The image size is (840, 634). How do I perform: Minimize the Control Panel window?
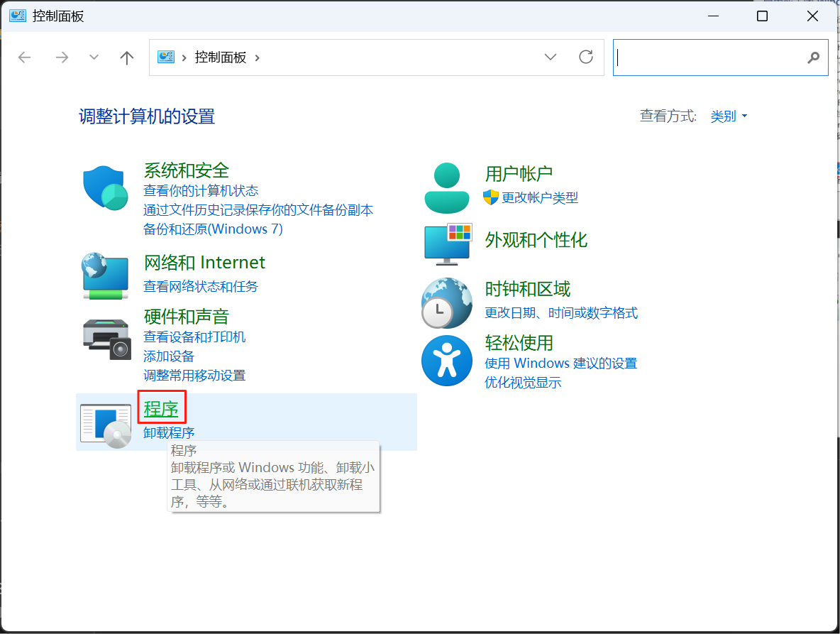713,16
